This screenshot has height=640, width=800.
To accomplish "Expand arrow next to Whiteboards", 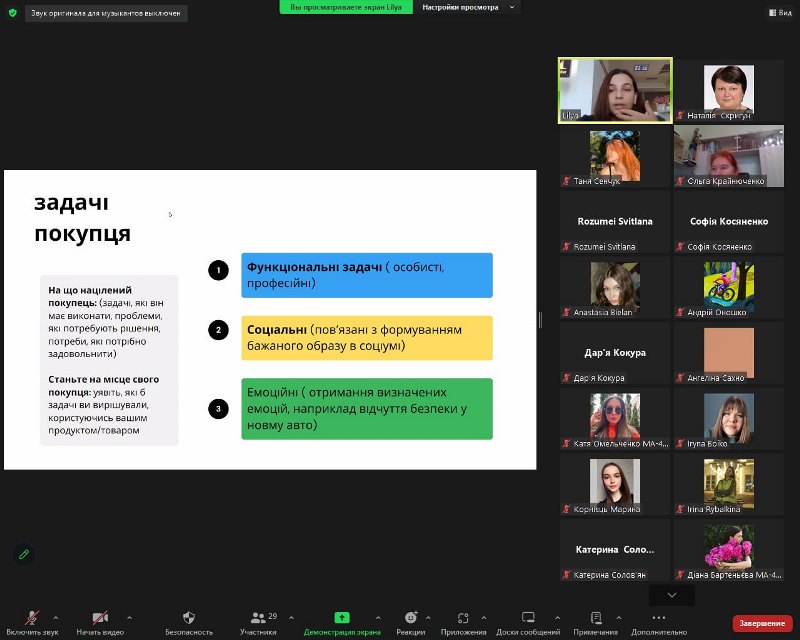I will (x=558, y=618).
